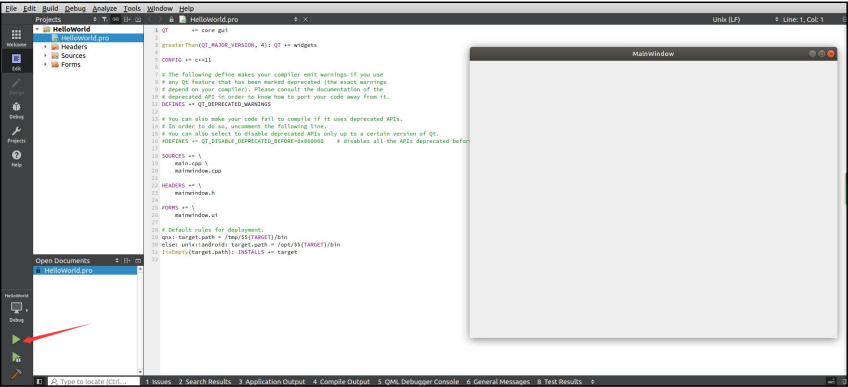Open the HelloWorld kit selector monitor icon
848x387 pixels.
pyautogui.click(x=16, y=308)
